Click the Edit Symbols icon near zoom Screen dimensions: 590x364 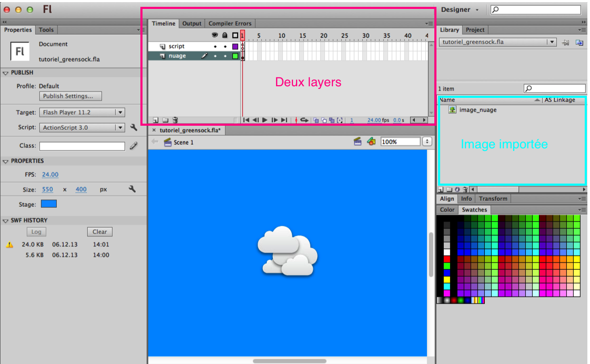click(x=371, y=141)
